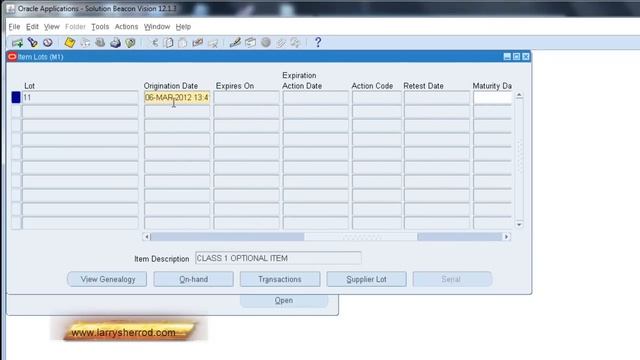Image resolution: width=640 pixels, height=360 pixels.
Task: Select the blue record indicator of lot 11
Action: click(x=16, y=98)
